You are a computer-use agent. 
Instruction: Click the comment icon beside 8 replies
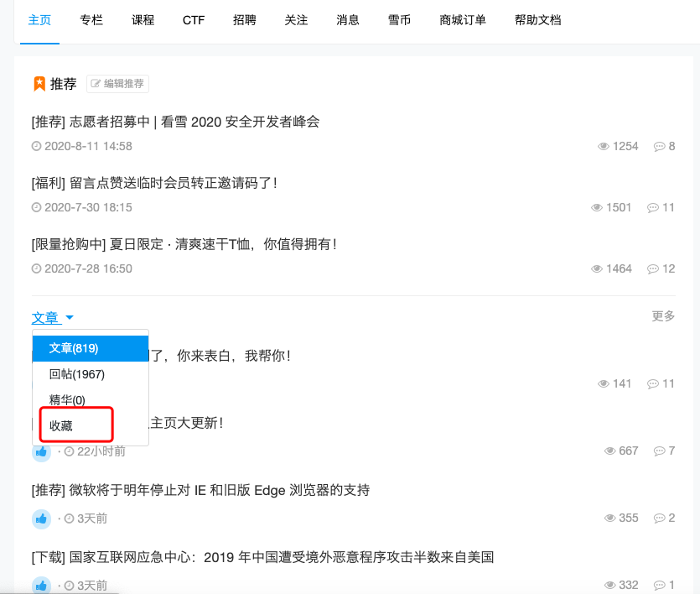[660, 147]
